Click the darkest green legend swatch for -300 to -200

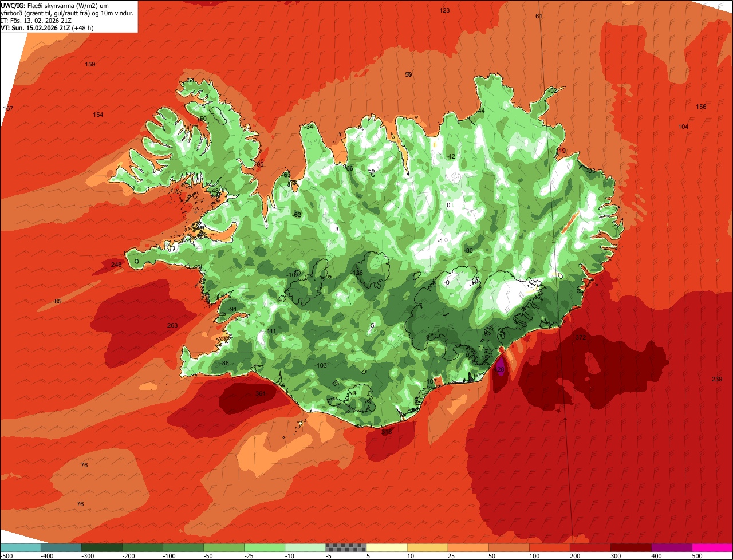pos(101,547)
